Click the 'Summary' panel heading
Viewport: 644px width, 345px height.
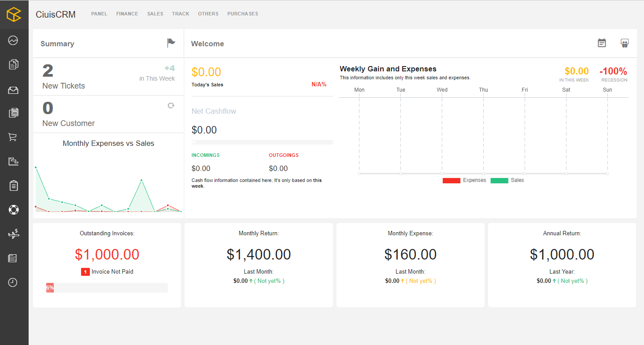click(57, 44)
